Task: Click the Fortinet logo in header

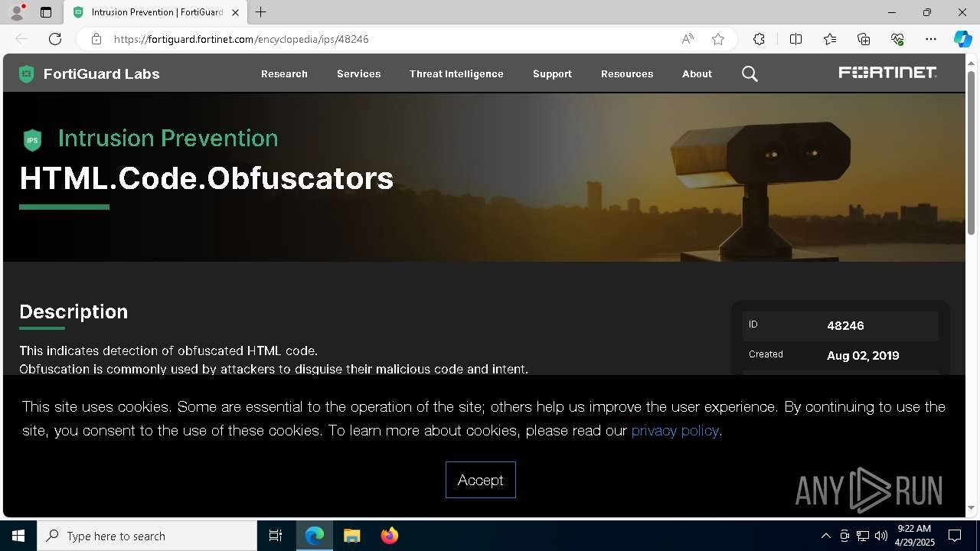Action: [888, 73]
